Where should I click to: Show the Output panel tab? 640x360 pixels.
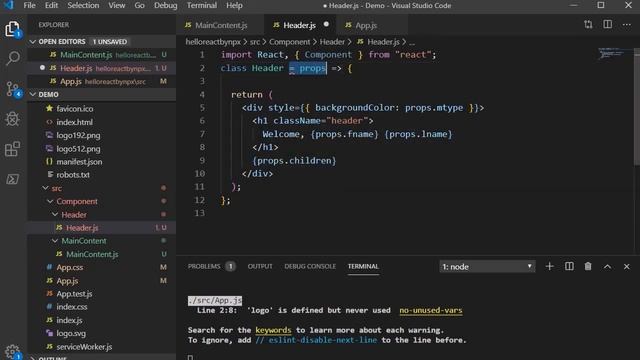260,266
